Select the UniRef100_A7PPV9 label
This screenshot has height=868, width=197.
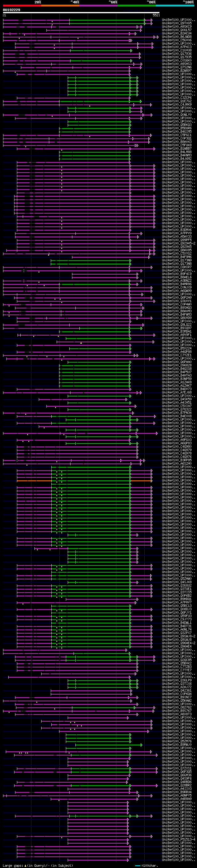pos(177,233)
